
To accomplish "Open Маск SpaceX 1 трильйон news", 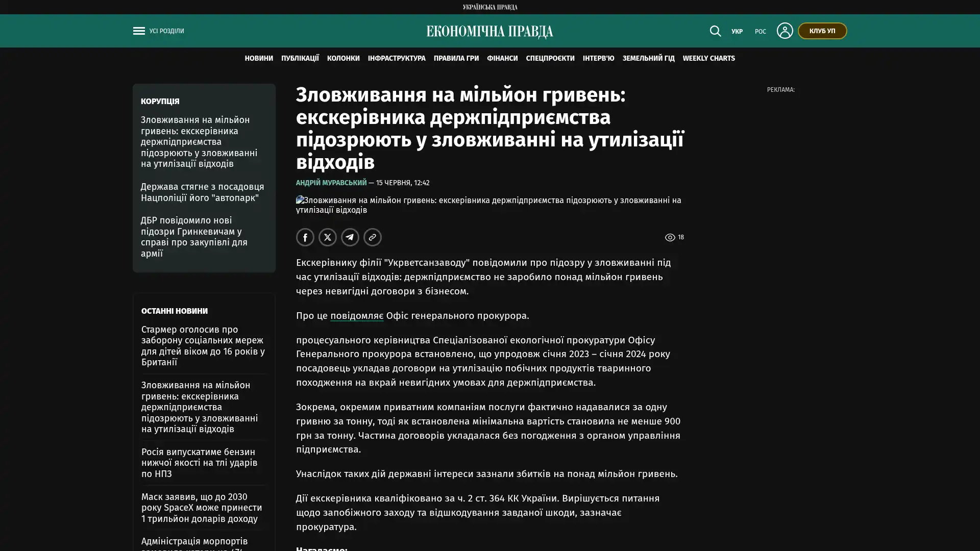I will coord(202,508).
